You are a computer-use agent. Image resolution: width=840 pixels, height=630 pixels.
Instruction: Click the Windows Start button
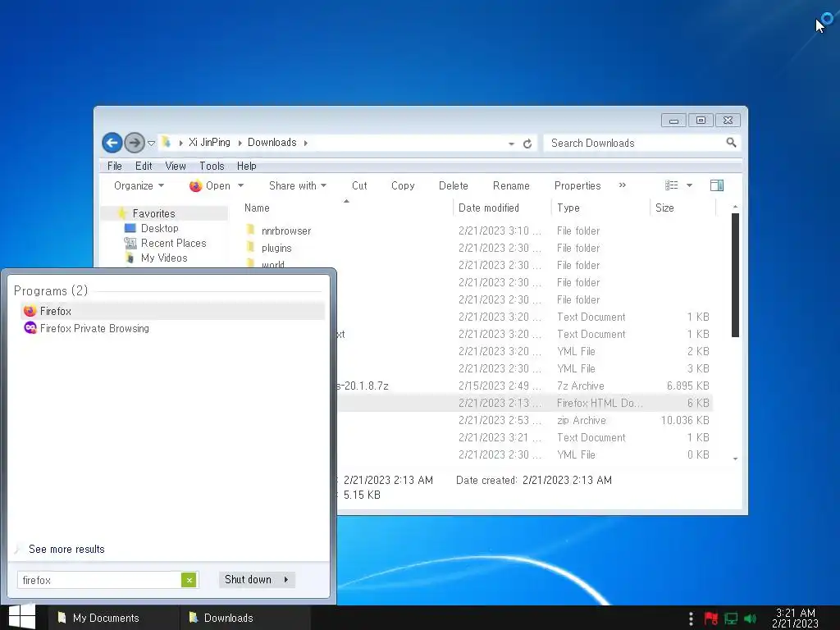[22, 618]
